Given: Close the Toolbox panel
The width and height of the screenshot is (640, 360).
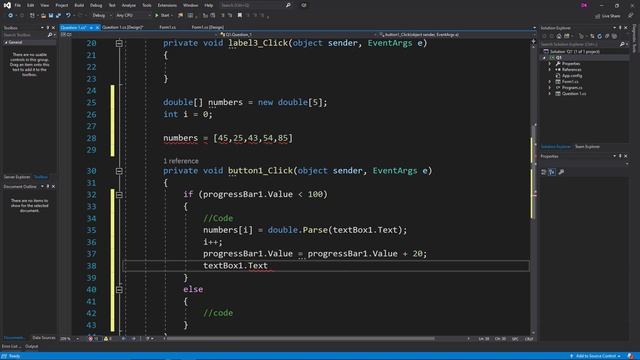Looking at the screenshot, I should click(x=53, y=28).
